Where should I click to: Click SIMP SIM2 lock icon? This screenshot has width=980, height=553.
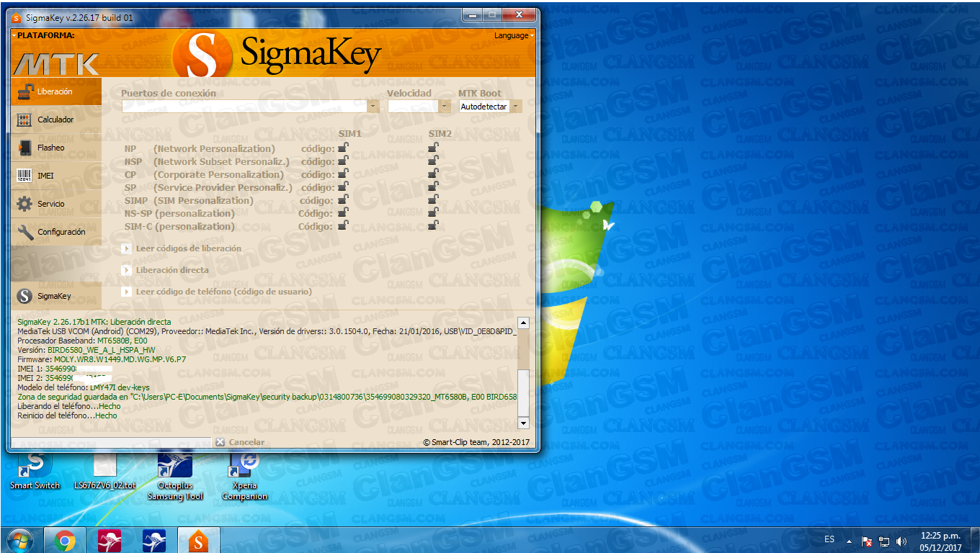pos(433,200)
